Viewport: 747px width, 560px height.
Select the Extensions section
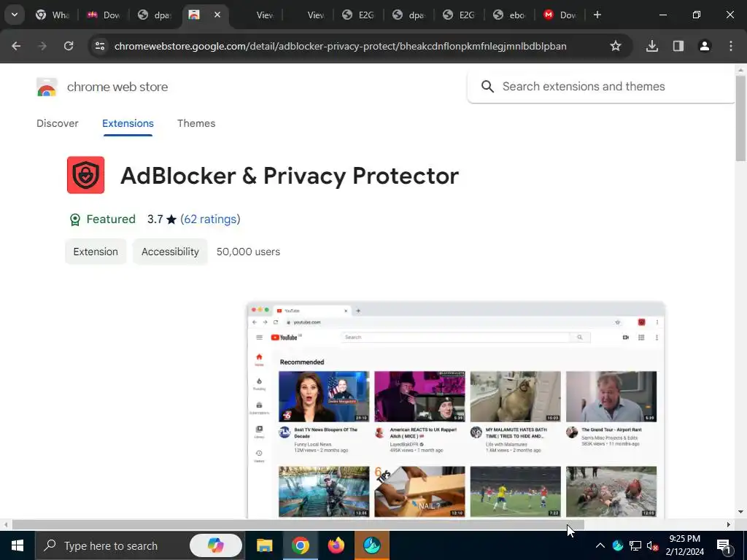coord(128,123)
